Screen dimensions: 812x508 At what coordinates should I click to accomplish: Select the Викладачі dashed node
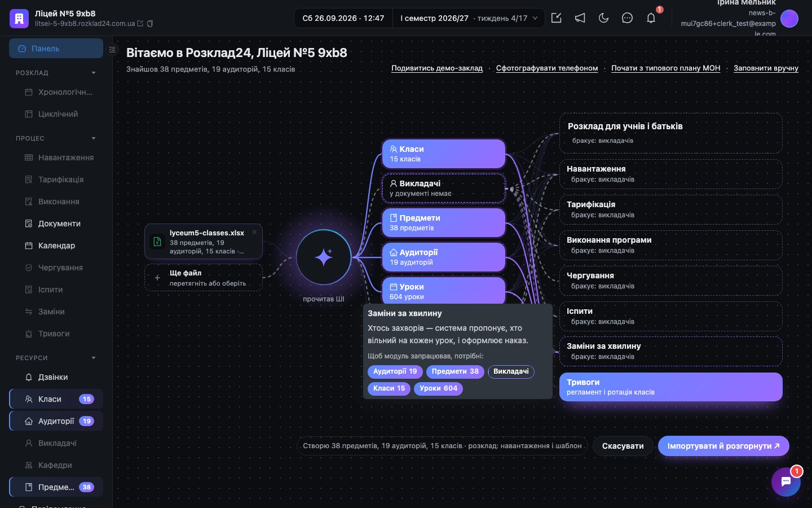click(x=444, y=188)
